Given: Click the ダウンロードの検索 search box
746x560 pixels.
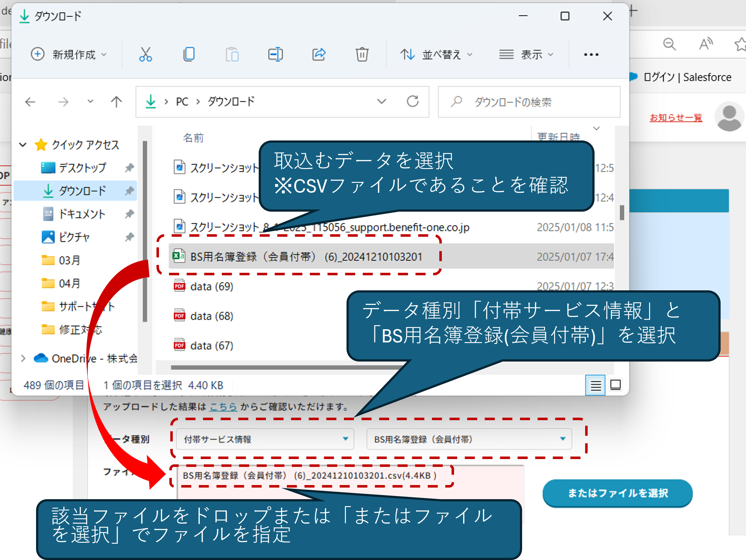Looking at the screenshot, I should pos(529,102).
